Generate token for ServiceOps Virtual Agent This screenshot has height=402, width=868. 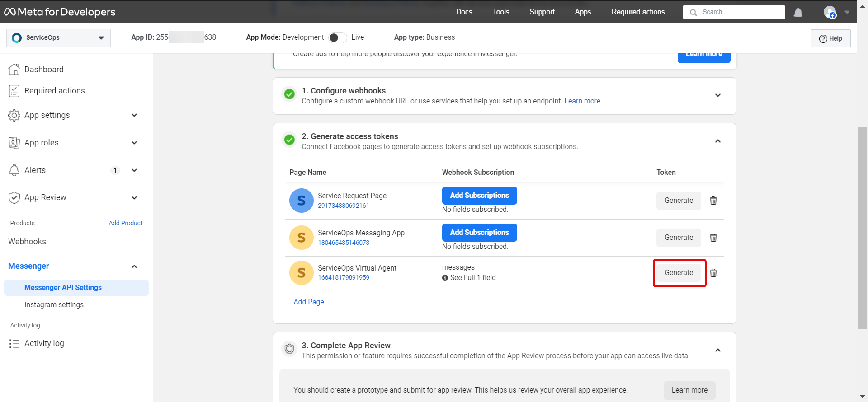click(679, 273)
